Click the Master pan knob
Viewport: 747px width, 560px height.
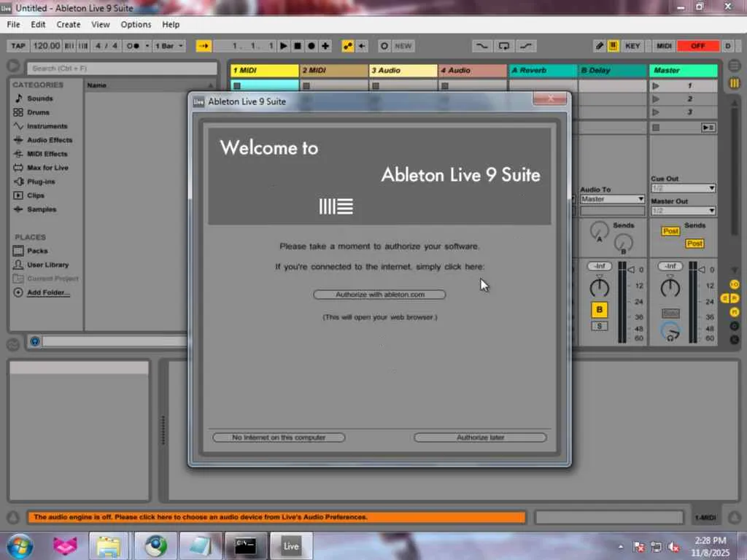670,287
